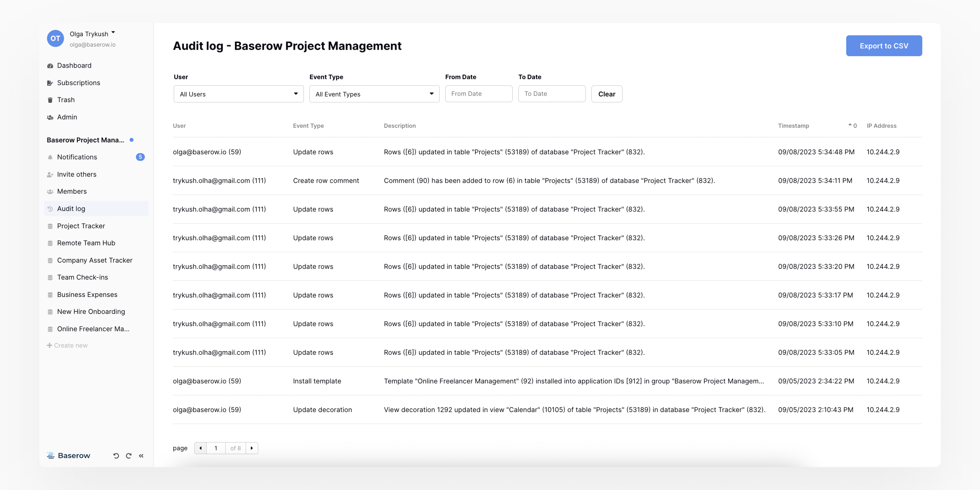Go to Subscriptions page
This screenshot has height=490, width=980.
coord(78,83)
